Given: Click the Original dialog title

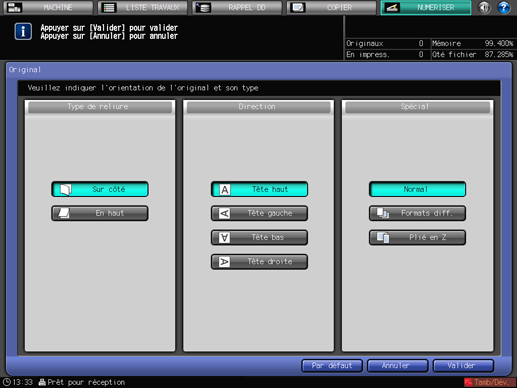Looking at the screenshot, I should point(25,70).
